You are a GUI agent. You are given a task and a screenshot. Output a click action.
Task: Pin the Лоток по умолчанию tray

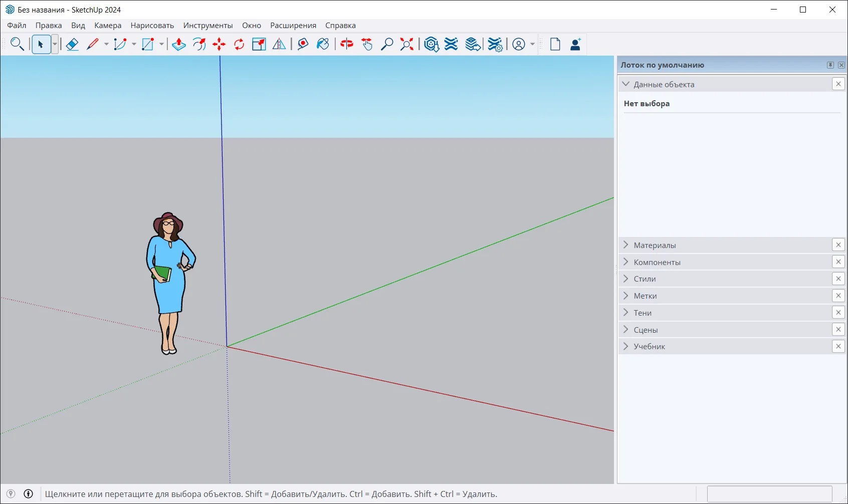tap(830, 65)
